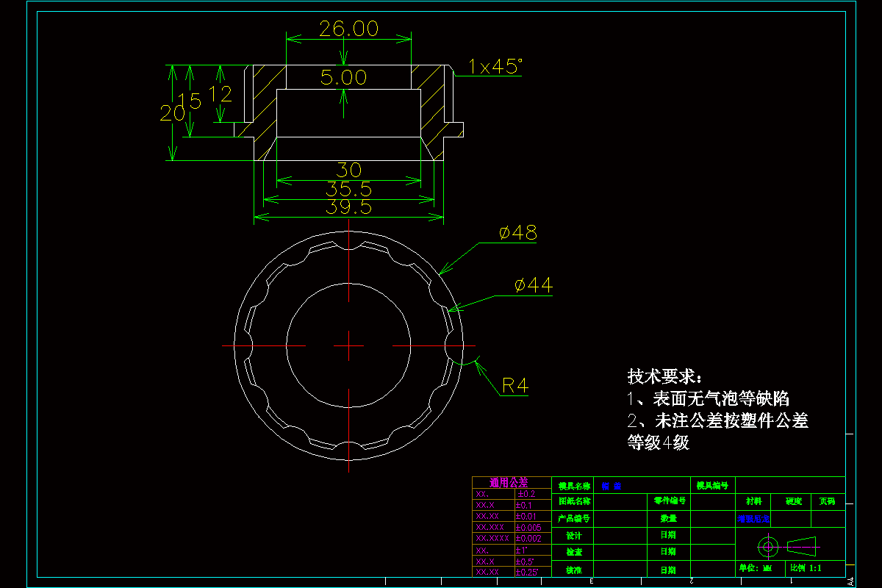Screen dimensions: 882x588
Task: Click the 材料 cell showing 增强尼龙
Action: tap(753, 519)
